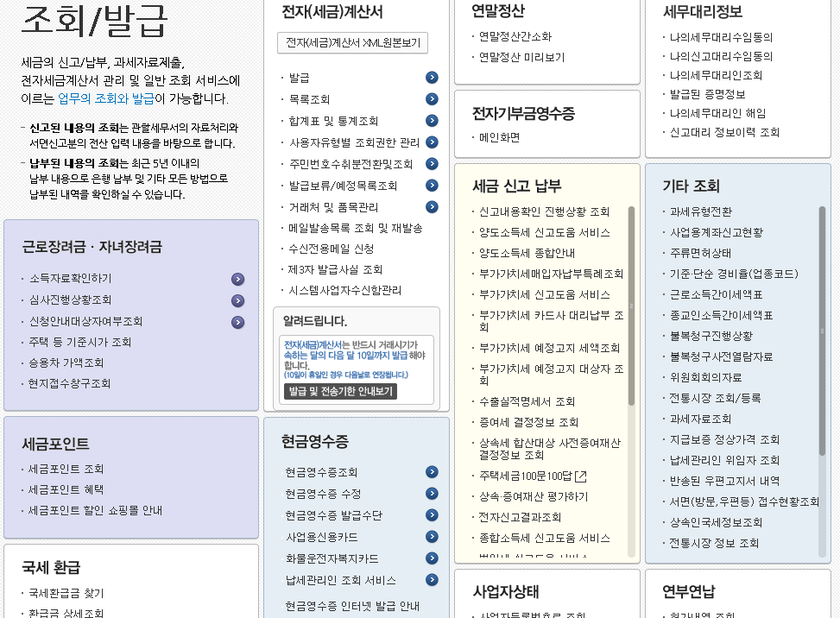The image size is (840, 618).
Task: Click arrow beside 신청안내대상자여부조회
Action: (238, 323)
